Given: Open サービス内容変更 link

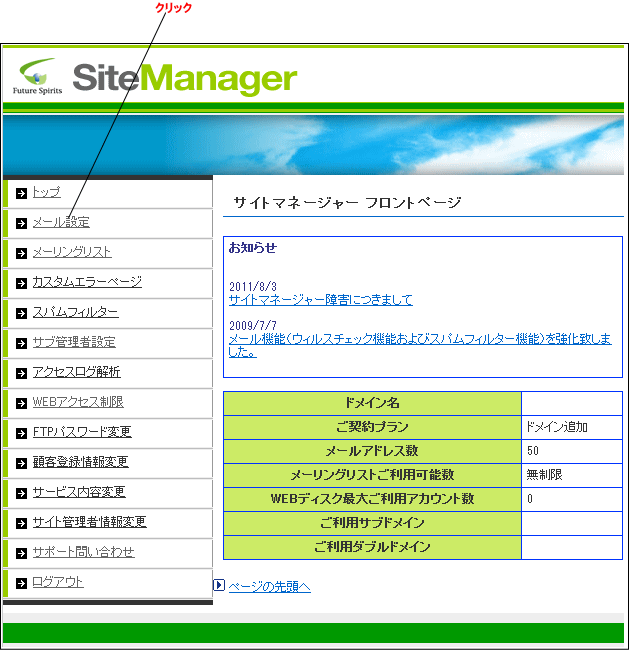Looking at the screenshot, I should 79,492.
